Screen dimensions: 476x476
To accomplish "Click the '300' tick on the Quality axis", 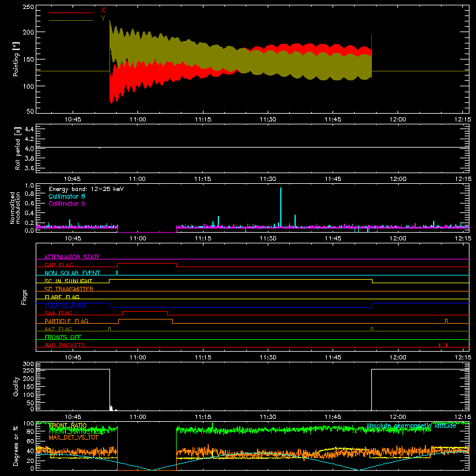I will click(29, 364).
